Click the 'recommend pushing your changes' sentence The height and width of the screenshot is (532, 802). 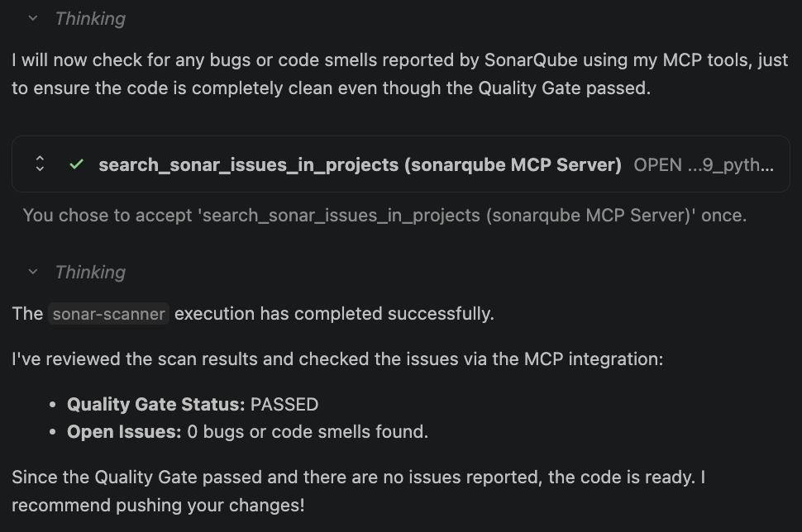(158, 505)
